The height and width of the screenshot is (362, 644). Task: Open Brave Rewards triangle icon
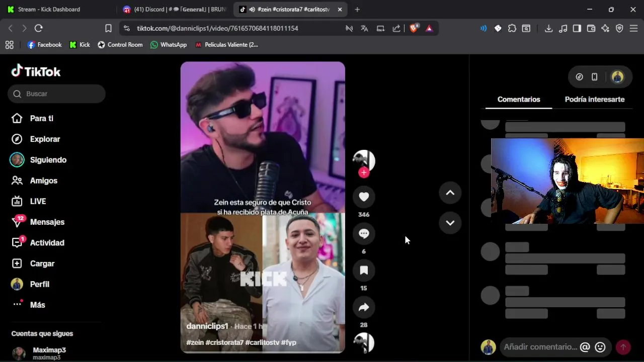click(429, 29)
